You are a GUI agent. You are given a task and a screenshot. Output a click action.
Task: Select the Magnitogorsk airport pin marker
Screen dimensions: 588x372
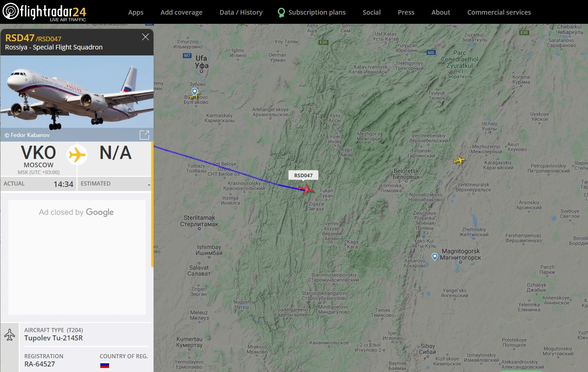coord(434,257)
